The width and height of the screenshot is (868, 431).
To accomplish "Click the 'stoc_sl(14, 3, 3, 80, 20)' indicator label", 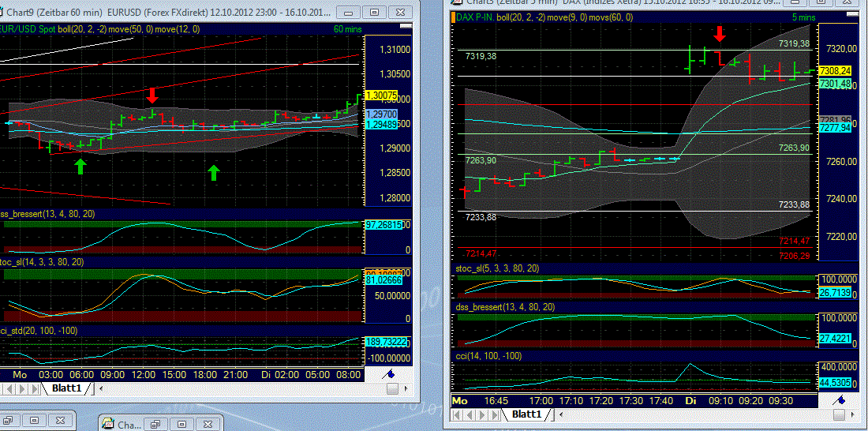I will click(x=42, y=261).
